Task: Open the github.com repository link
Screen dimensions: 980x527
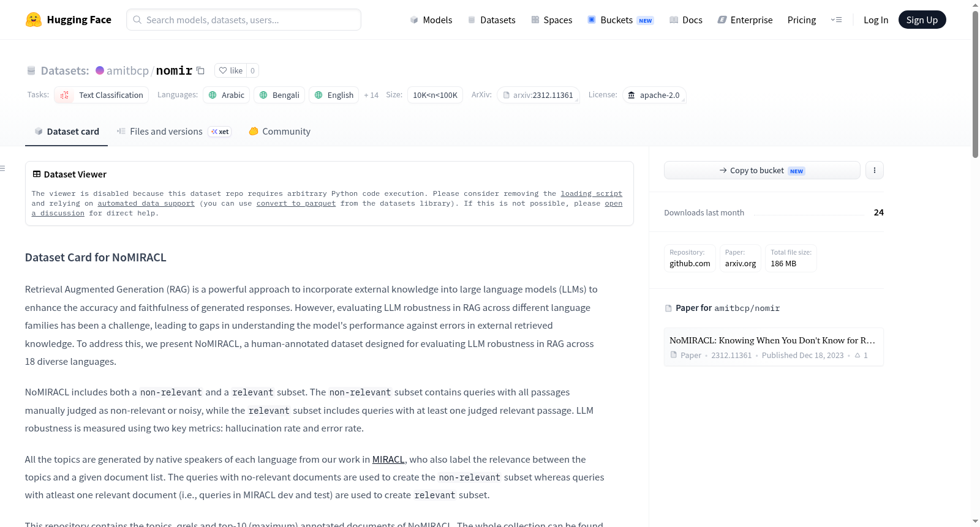Action: coord(690,258)
